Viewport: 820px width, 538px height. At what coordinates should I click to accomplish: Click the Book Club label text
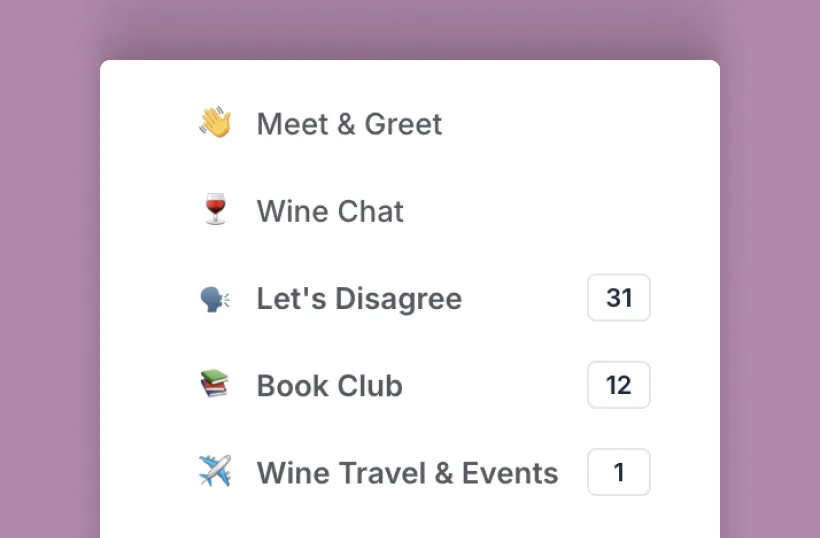329,385
